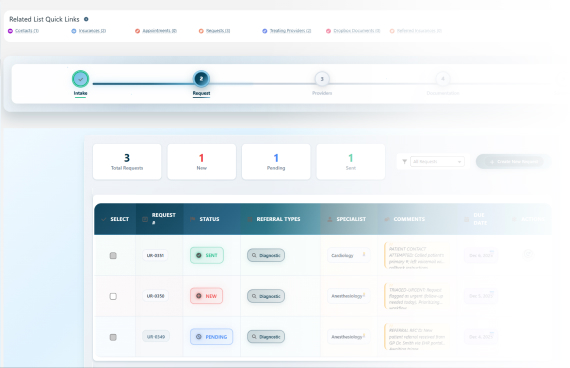Jump to step 4 Documentation

(442, 79)
